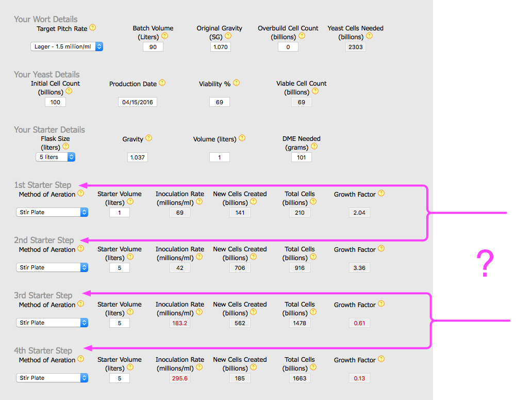This screenshot has width=532, height=400.
Task: Click 1st step Growth Factor help icon
Action: (x=381, y=193)
